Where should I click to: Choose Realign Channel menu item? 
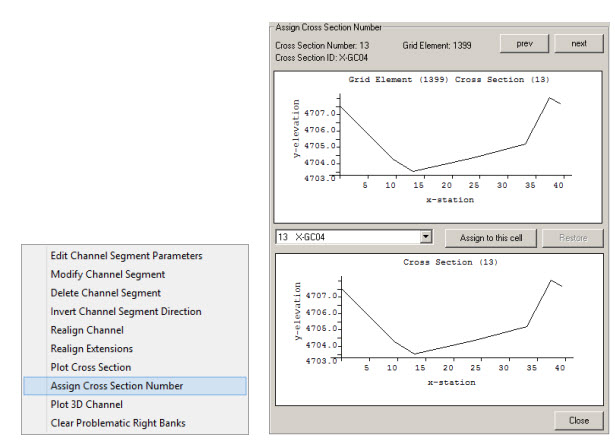87,330
